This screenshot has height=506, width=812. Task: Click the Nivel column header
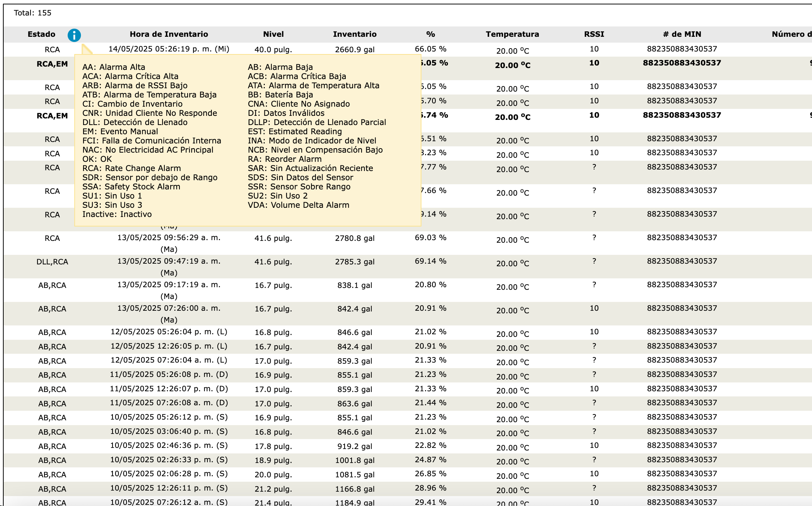(x=273, y=34)
